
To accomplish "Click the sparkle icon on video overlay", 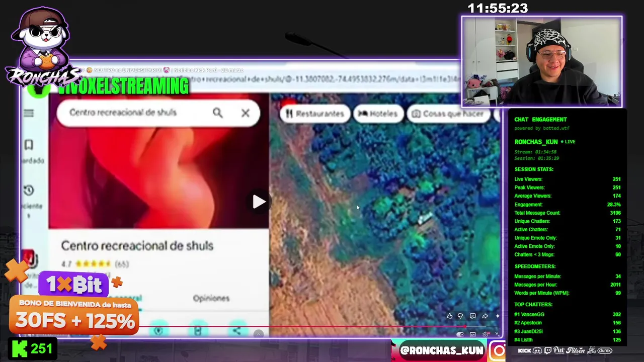I will coord(497,316).
